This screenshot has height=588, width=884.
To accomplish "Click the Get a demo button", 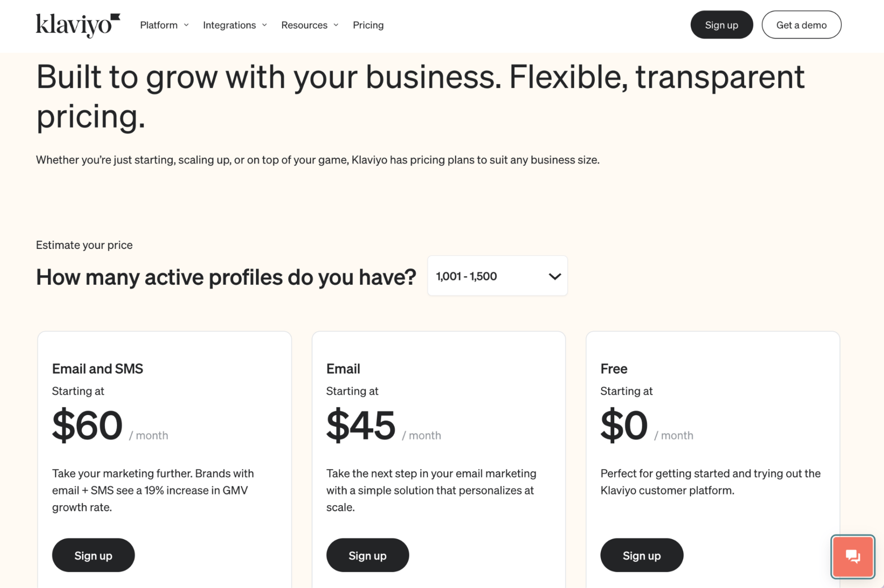I will (x=801, y=24).
